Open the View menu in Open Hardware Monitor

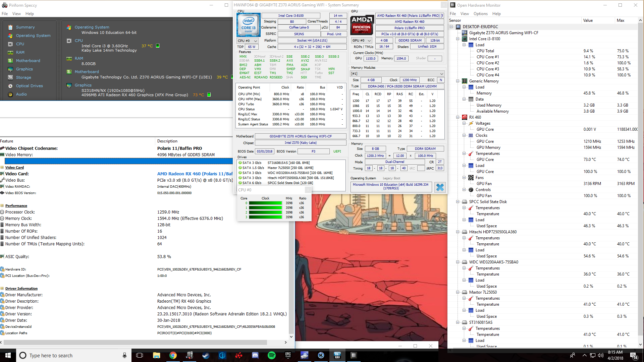(465, 14)
